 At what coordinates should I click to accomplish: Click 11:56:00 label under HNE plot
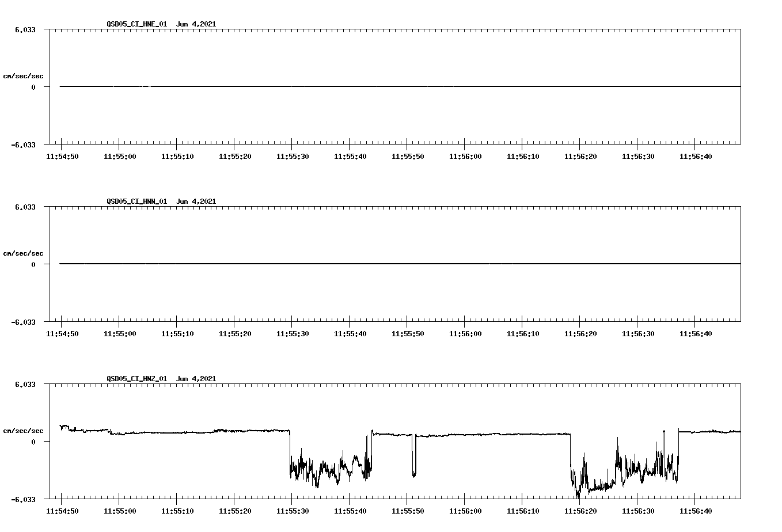point(465,157)
